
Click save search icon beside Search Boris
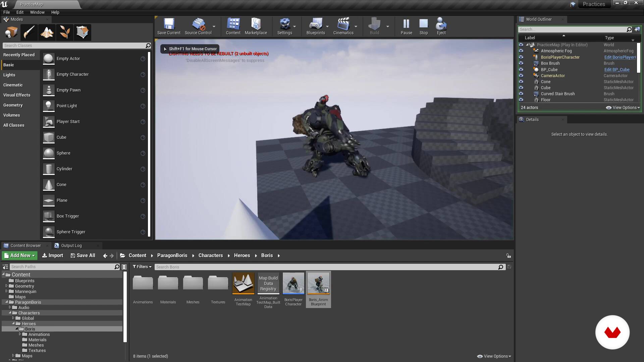click(509, 267)
